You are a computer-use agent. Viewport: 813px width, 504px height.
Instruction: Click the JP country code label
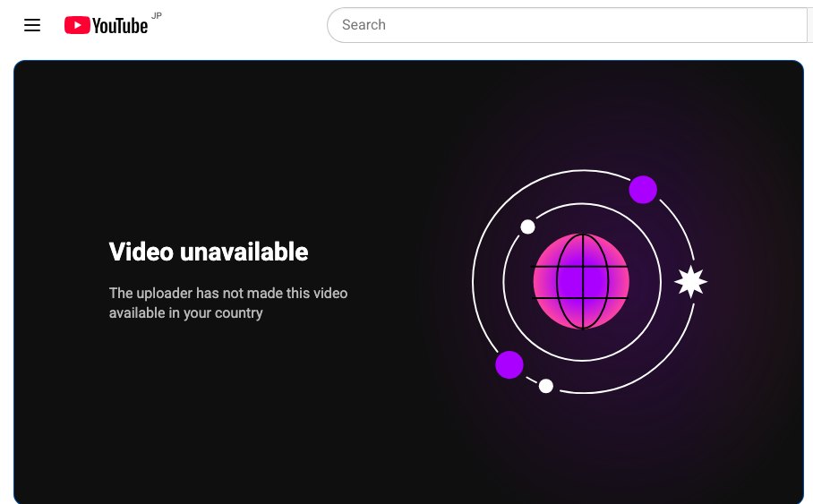(157, 15)
